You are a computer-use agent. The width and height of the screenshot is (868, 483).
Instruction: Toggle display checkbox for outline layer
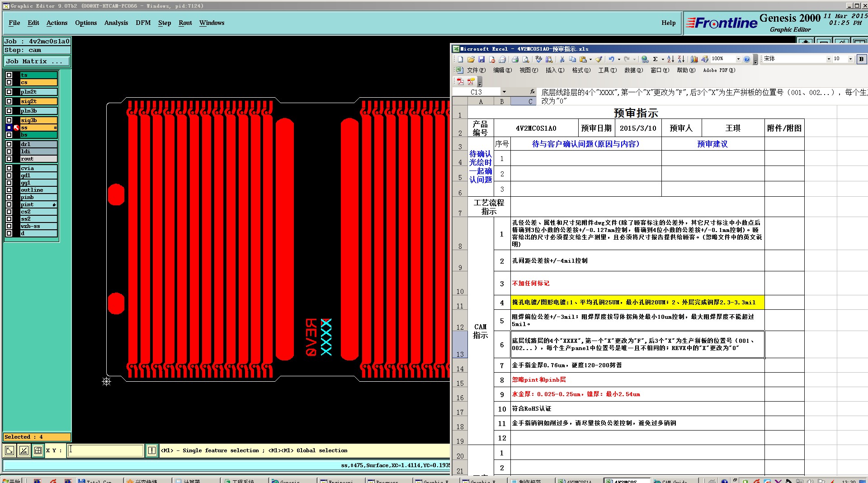pos(9,190)
